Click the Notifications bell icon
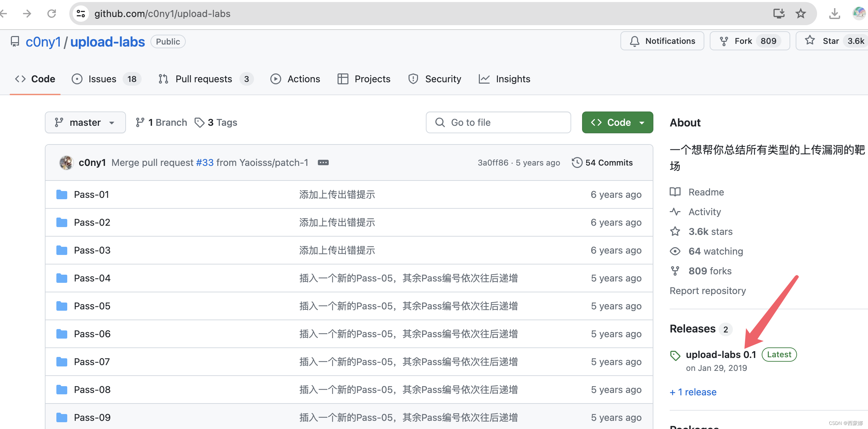 [x=635, y=41]
